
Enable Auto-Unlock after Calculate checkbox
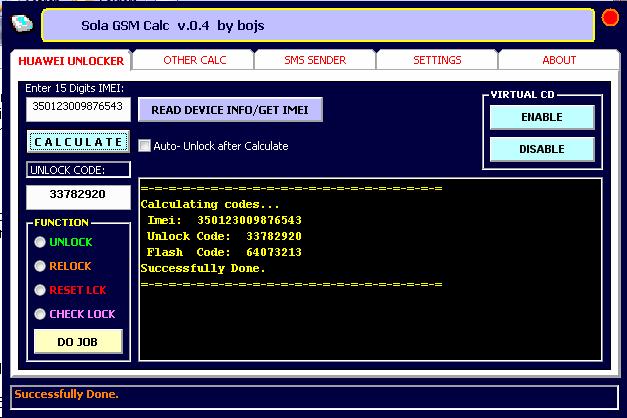[144, 146]
